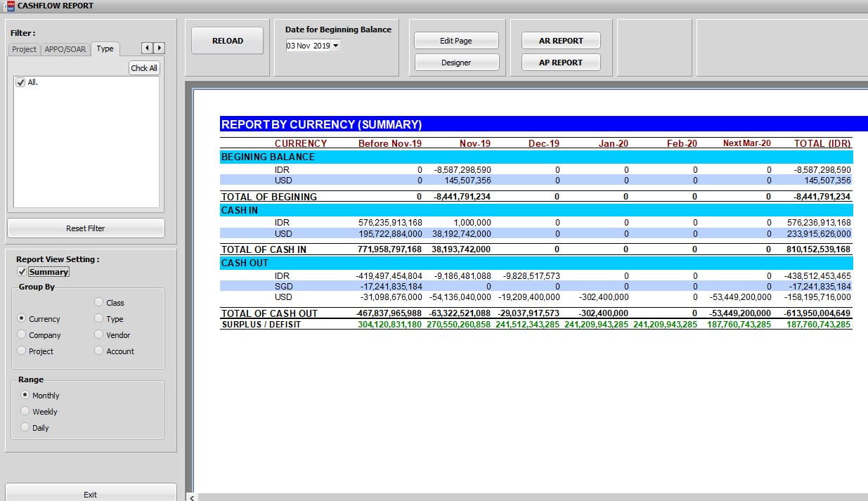Click the Edit Page button
This screenshot has height=501, width=868.
point(456,41)
